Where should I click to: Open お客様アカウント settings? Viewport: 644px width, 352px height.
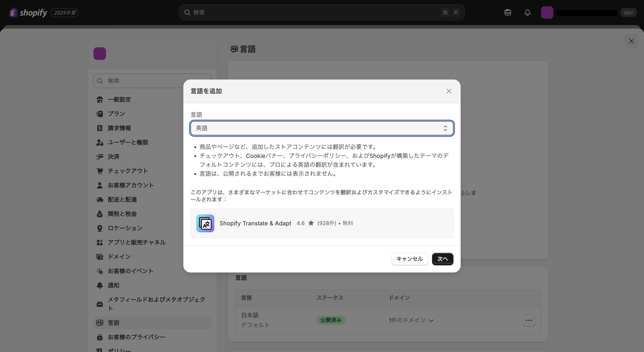152,185
